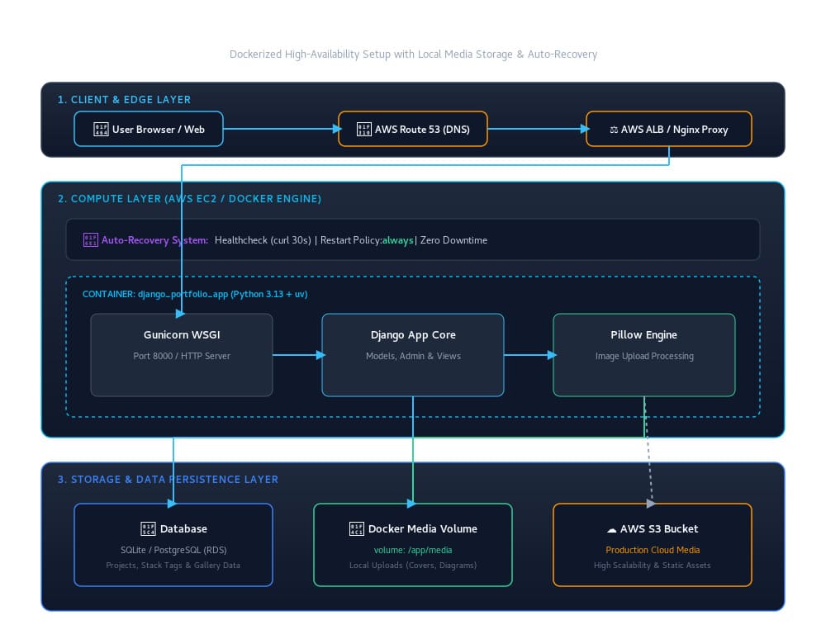Click the 'Auto-Recovery System:' label

click(x=155, y=240)
